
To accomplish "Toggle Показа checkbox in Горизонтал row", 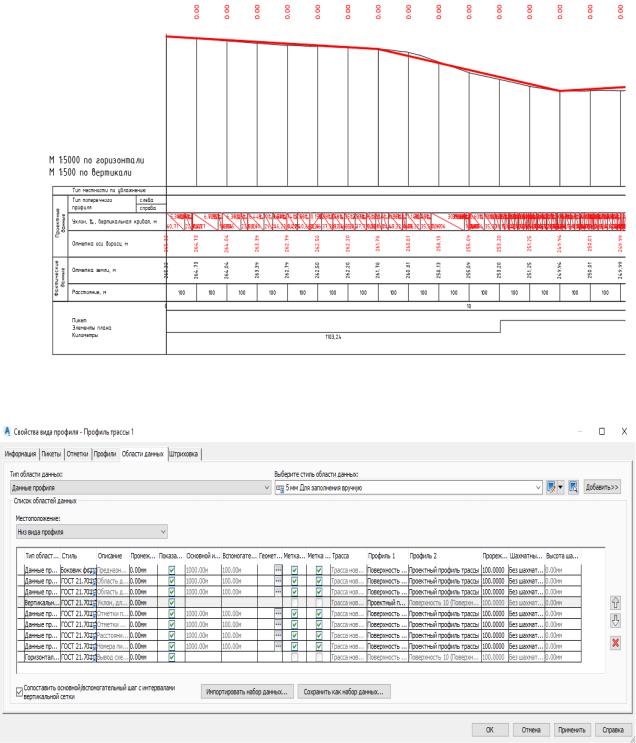I will [172, 657].
